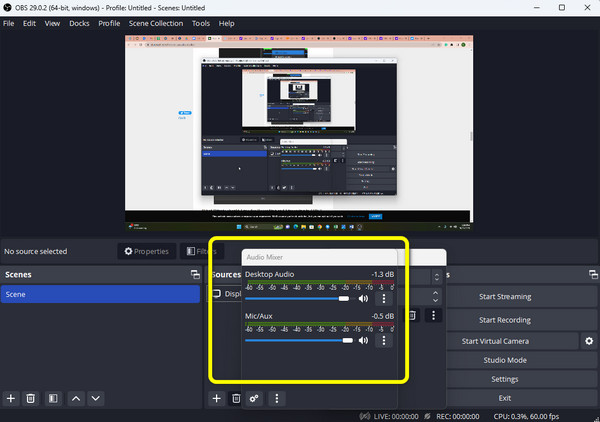600x422 pixels.
Task: Close the OBS window
Action: pos(587,8)
